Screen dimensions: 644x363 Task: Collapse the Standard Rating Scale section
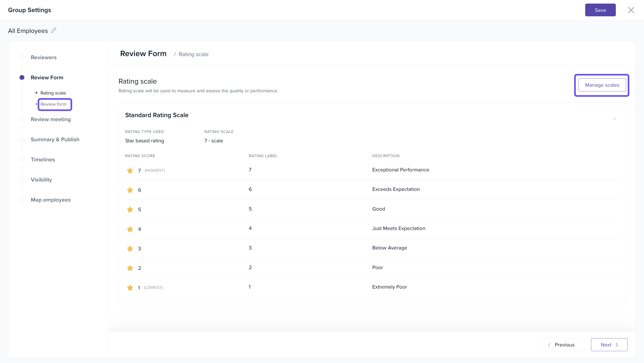614,119
